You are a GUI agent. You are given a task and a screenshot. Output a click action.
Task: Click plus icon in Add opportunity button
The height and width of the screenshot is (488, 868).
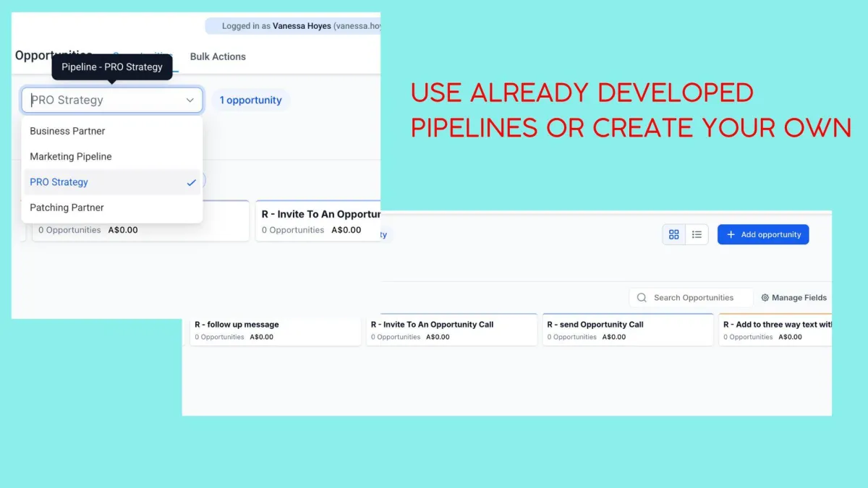point(731,234)
